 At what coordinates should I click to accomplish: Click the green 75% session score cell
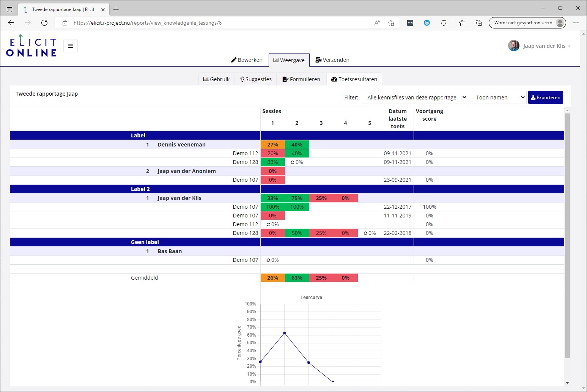click(x=297, y=198)
